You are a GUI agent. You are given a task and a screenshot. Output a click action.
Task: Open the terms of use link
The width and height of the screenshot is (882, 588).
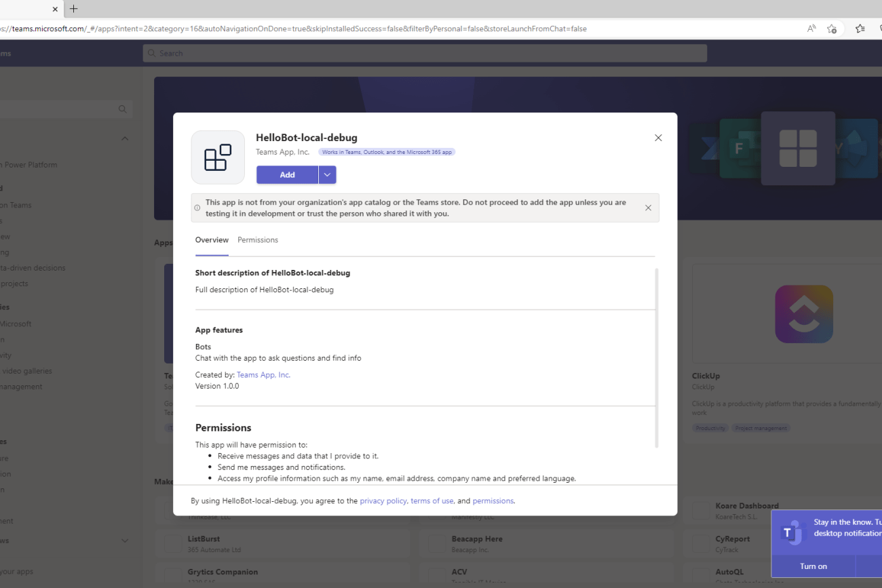pyautogui.click(x=432, y=501)
